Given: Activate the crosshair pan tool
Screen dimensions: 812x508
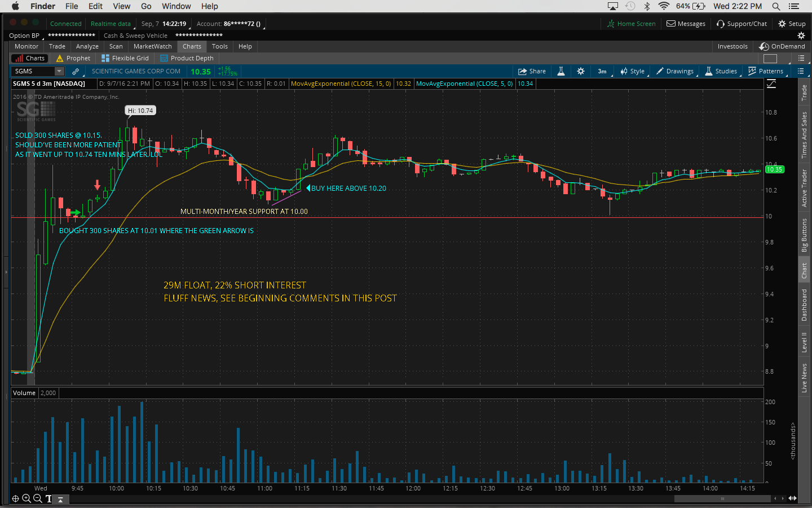Looking at the screenshot, I should point(15,498).
